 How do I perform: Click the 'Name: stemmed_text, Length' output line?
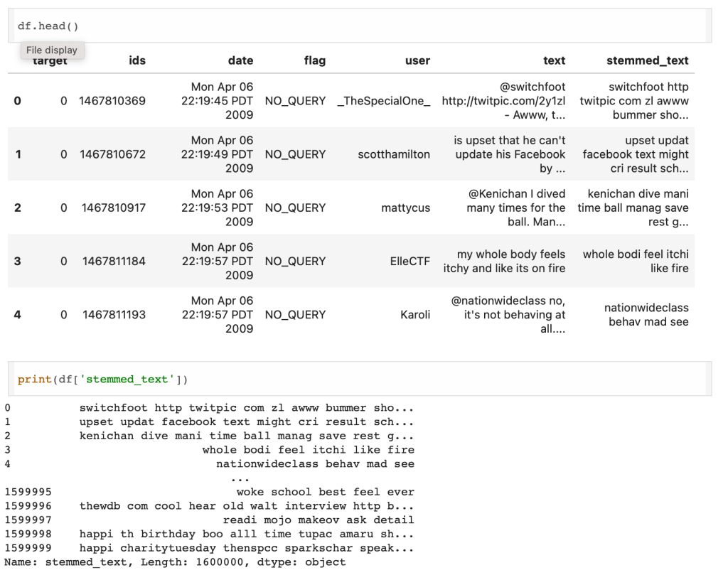(175, 562)
